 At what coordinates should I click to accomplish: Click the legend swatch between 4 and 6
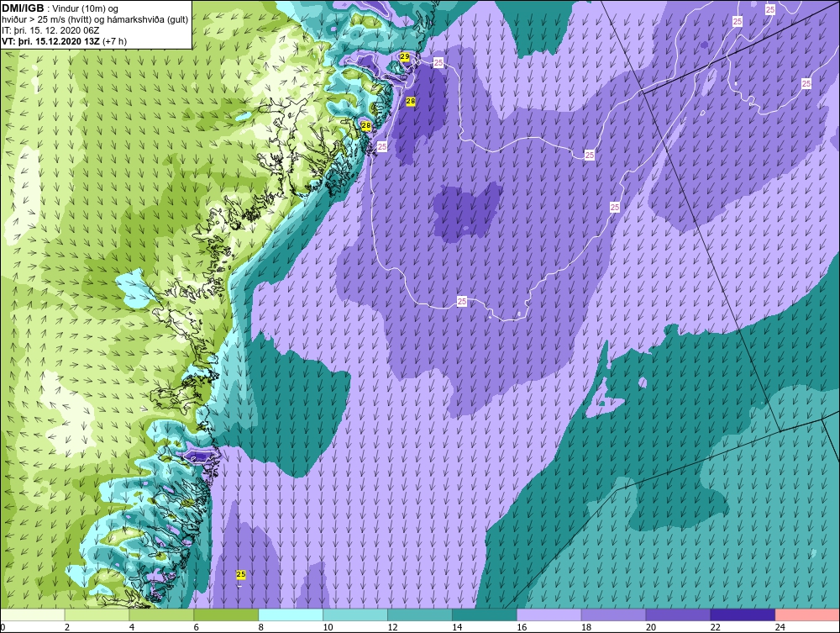pyautogui.click(x=161, y=615)
